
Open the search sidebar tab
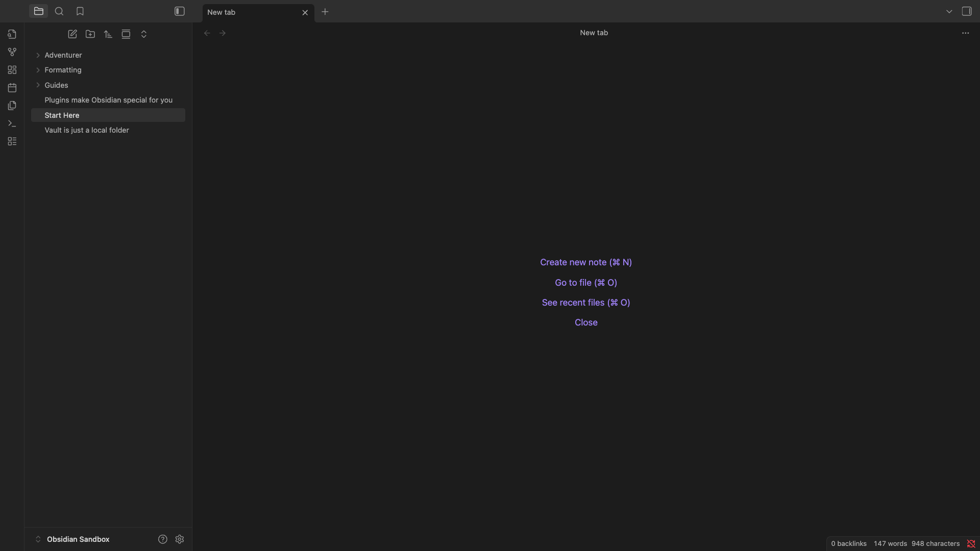point(59,11)
